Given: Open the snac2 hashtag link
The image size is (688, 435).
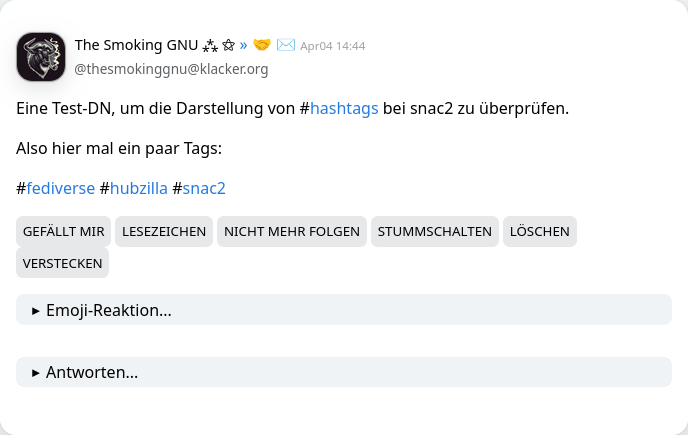Looking at the screenshot, I should coord(204,188).
